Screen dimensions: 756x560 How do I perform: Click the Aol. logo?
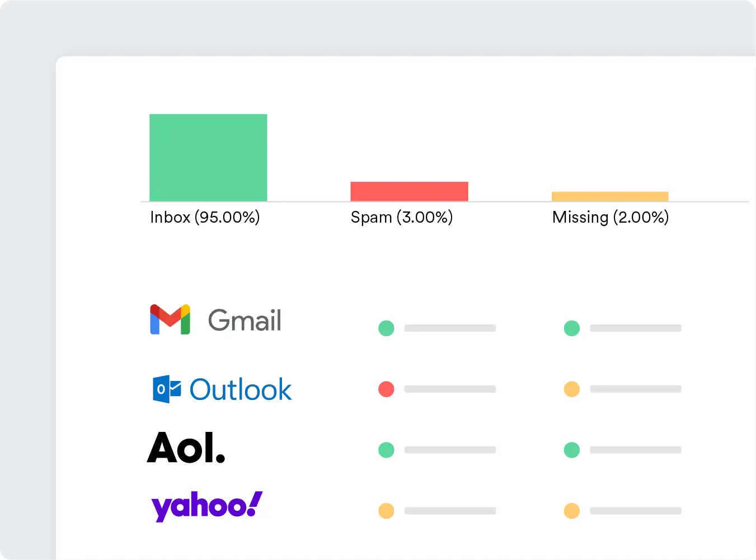(x=186, y=448)
